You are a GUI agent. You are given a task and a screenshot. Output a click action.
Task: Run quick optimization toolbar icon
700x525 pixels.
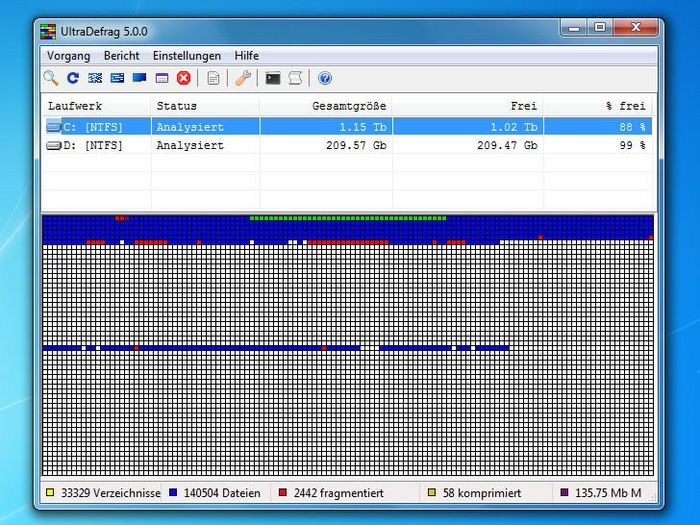pos(117,78)
